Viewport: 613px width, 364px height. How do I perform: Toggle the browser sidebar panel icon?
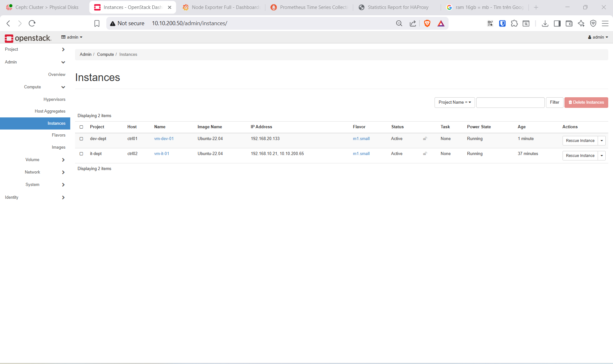(x=557, y=23)
